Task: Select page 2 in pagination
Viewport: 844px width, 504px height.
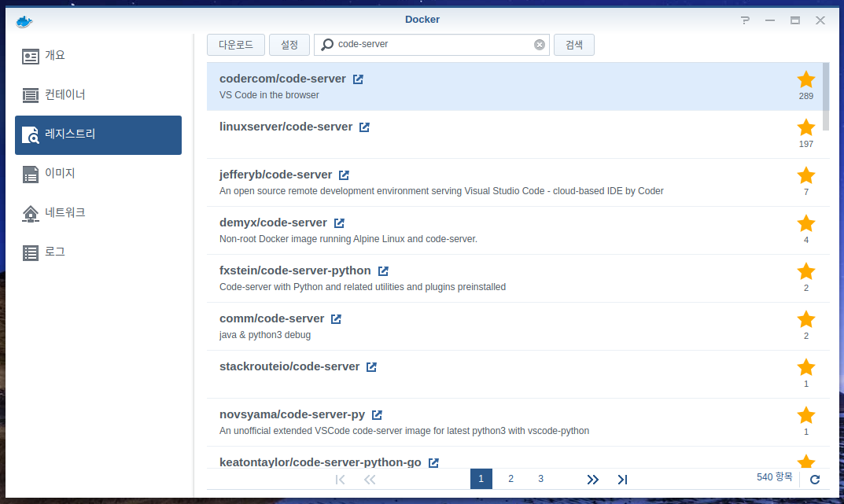Action: pos(510,479)
